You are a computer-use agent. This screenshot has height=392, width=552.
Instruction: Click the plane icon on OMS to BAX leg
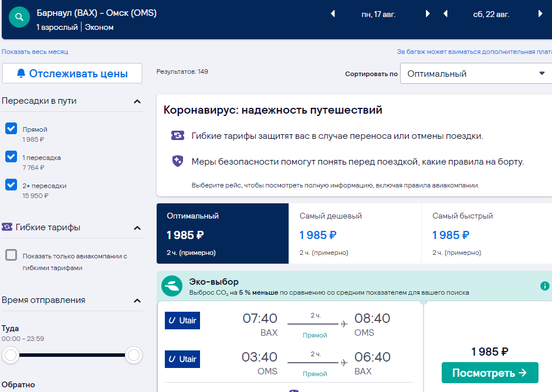(x=344, y=363)
